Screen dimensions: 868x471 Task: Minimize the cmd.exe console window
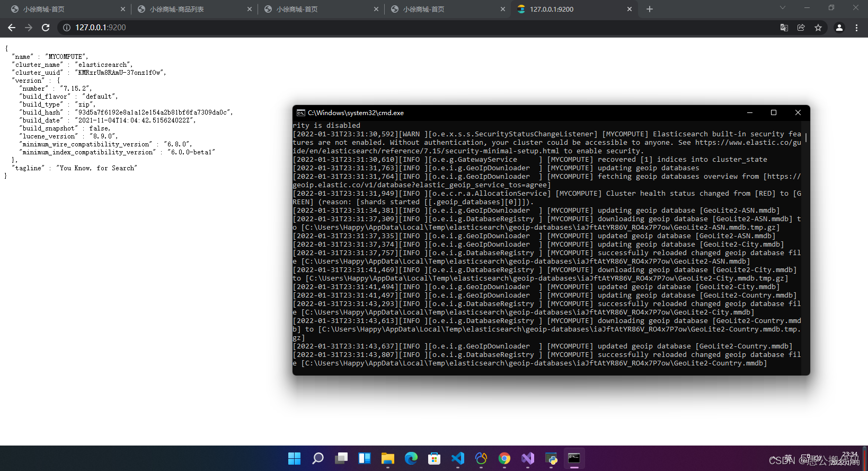tap(750, 112)
